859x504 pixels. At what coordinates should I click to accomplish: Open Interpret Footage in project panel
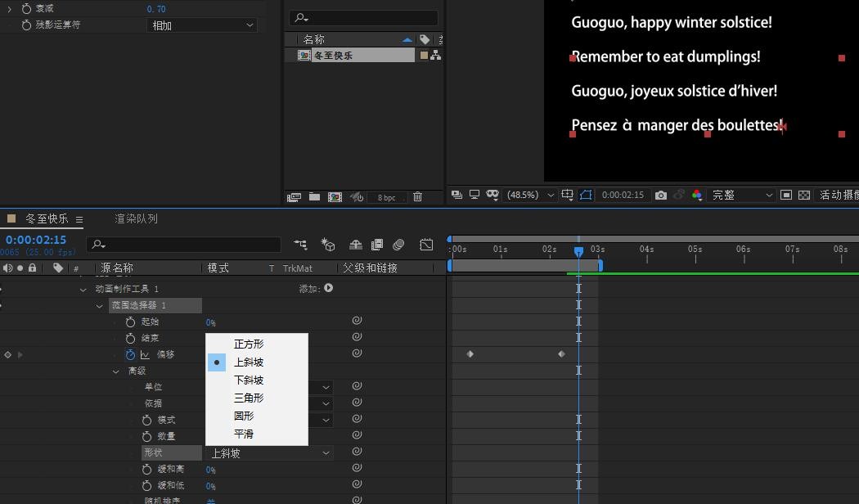pyautogui.click(x=295, y=197)
